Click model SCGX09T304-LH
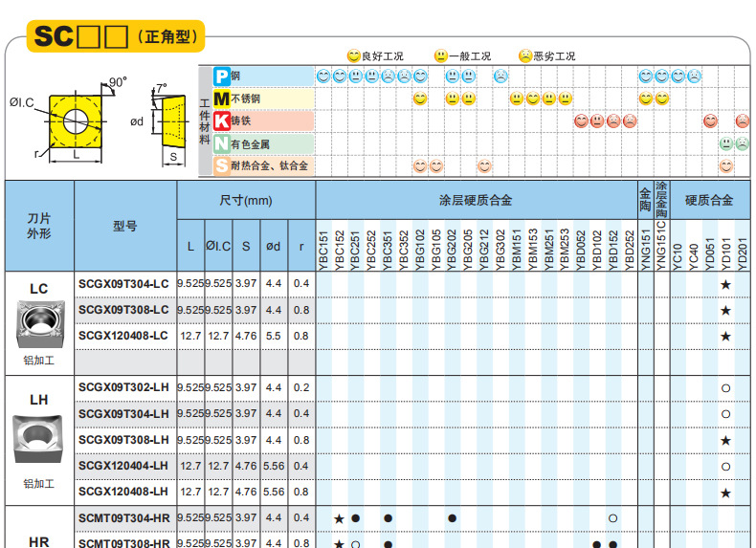The width and height of the screenshot is (756, 548). (x=123, y=413)
